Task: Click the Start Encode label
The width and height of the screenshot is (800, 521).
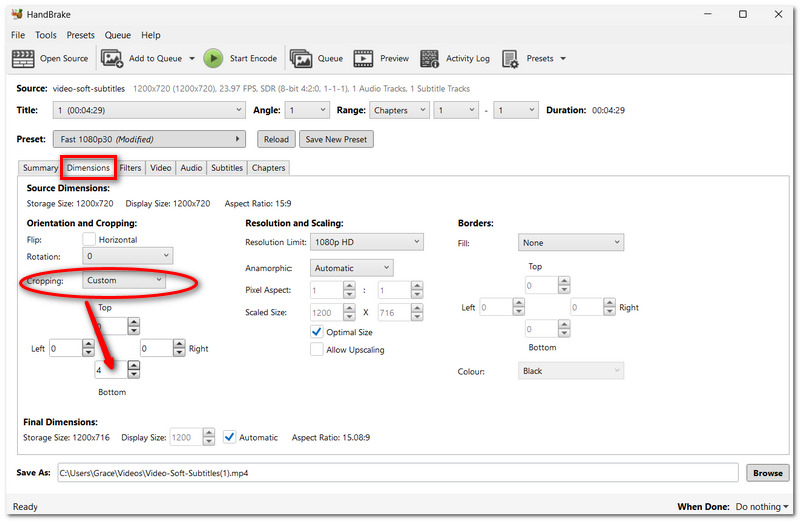Action: coord(253,59)
